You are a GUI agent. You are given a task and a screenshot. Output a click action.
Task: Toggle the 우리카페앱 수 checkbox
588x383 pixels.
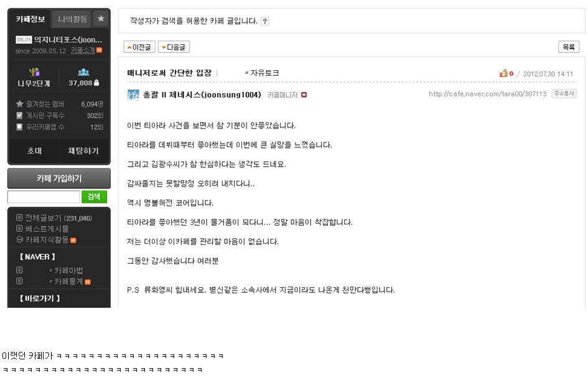coord(19,127)
